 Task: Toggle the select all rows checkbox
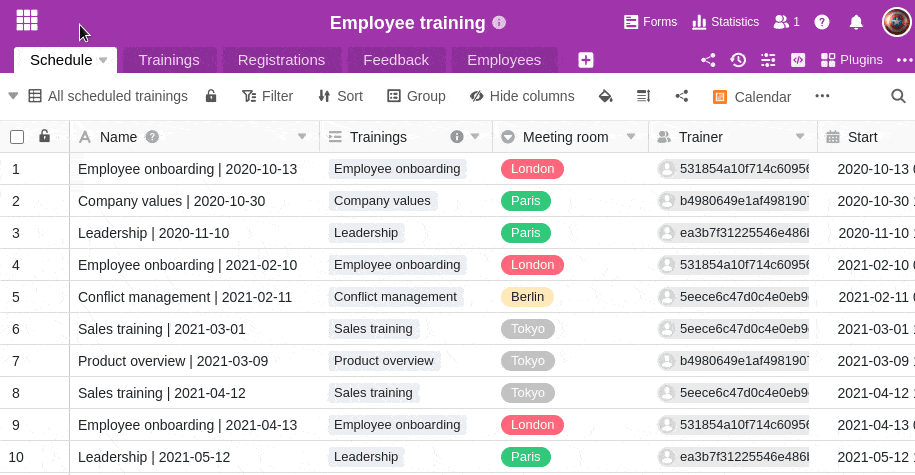coord(17,137)
